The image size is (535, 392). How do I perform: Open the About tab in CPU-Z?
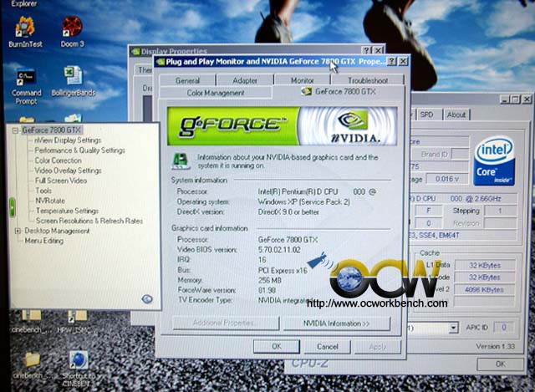(456, 115)
